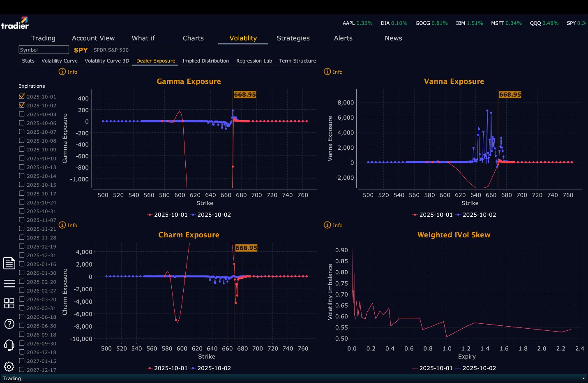
Task: Click the AAPL ticker quote
Action: 357,23
